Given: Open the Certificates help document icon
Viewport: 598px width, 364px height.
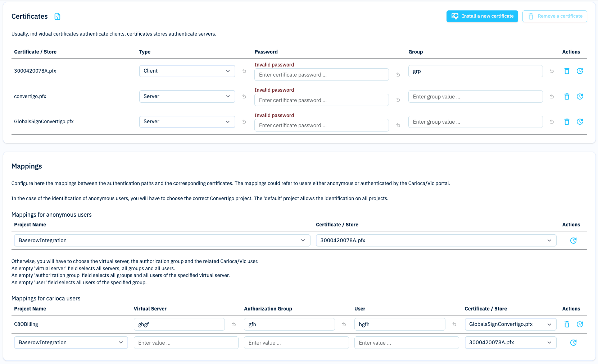Looking at the screenshot, I should tap(57, 17).
